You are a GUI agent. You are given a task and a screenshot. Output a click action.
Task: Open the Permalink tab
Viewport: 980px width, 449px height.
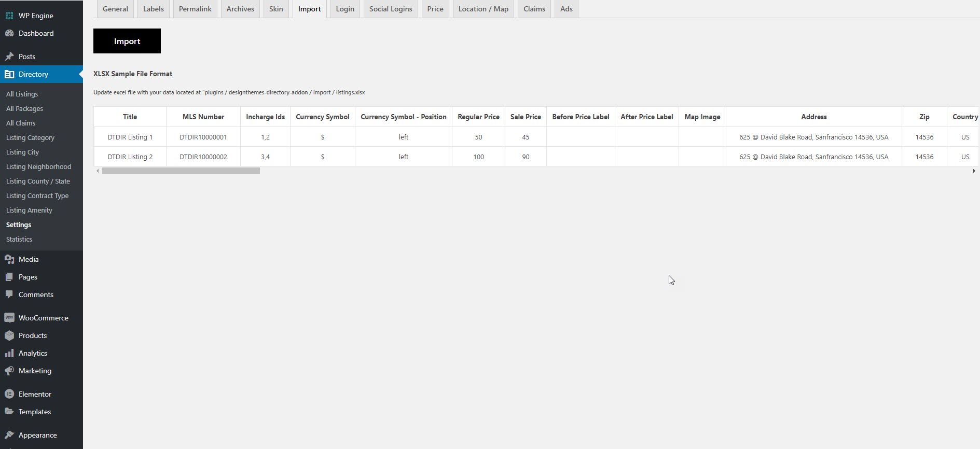[x=195, y=9]
